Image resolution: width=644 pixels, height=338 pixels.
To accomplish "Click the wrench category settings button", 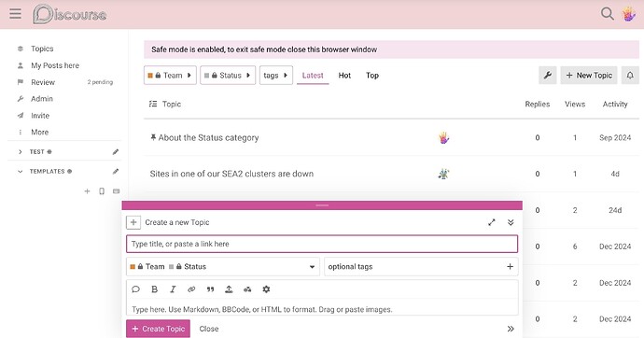I will click(x=548, y=75).
